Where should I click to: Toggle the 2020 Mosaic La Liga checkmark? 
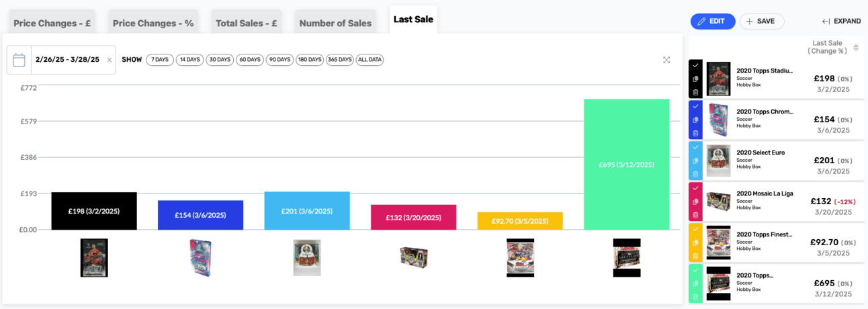pos(695,188)
